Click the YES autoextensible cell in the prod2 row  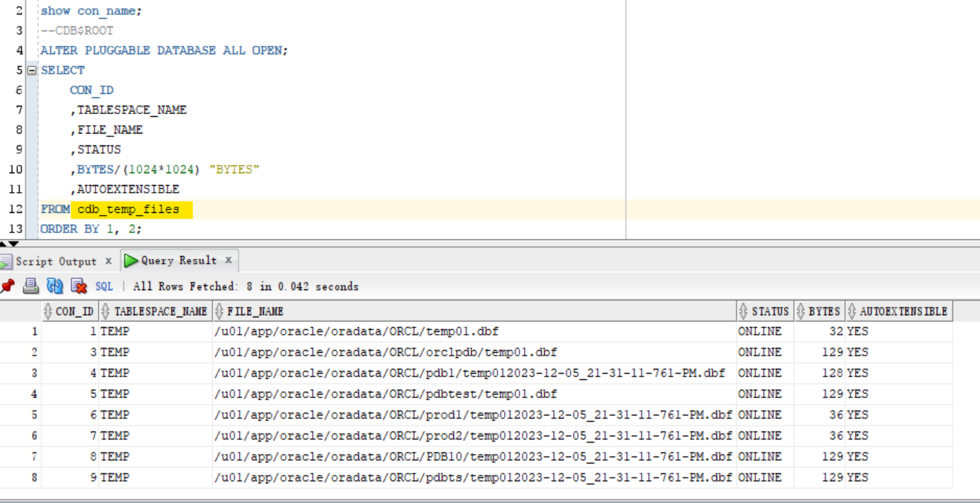click(x=899, y=436)
